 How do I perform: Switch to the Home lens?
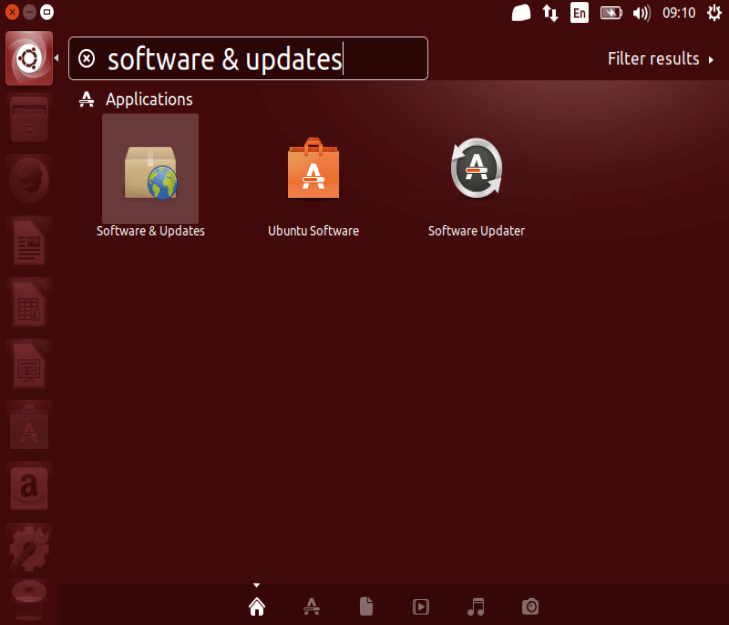[x=257, y=606]
